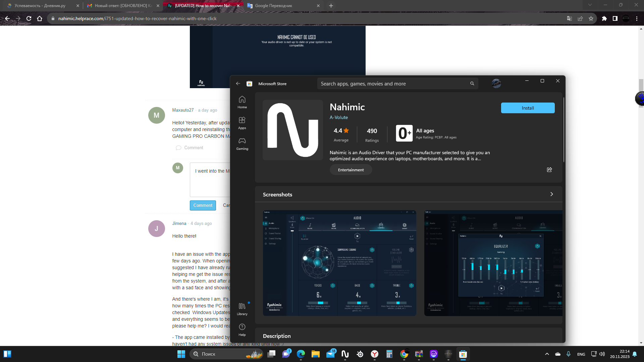This screenshot has width=644, height=362.
Task: Go back in Microsoft Store
Action: click(x=238, y=83)
